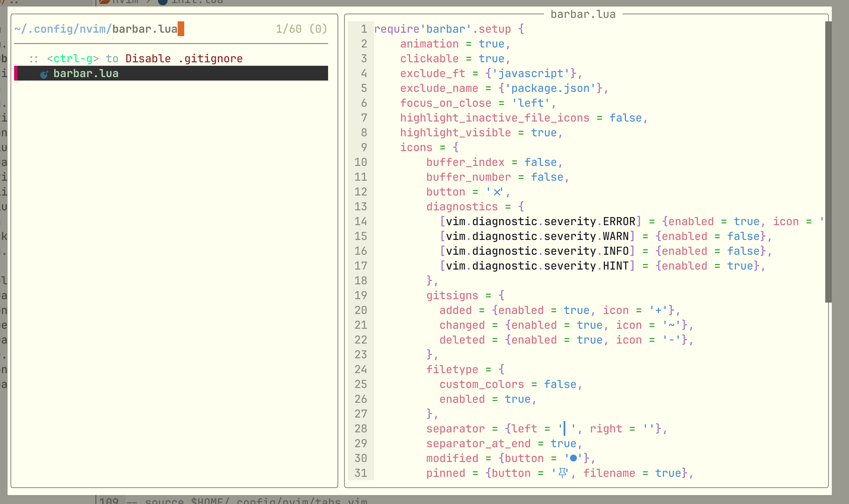Click the 'false' value of custom_colors
Image resolution: width=849 pixels, height=504 pixels.
(560, 384)
